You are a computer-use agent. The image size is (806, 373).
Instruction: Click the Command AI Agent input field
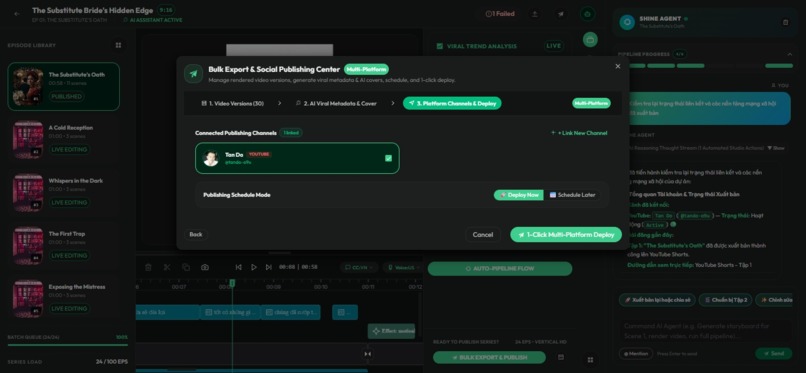click(705, 331)
